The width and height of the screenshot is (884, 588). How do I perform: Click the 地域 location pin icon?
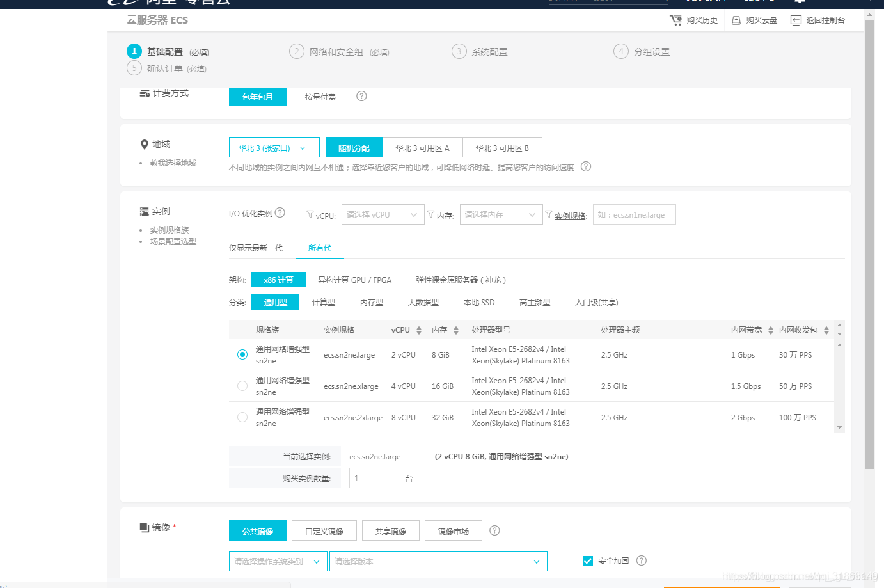[145, 145]
